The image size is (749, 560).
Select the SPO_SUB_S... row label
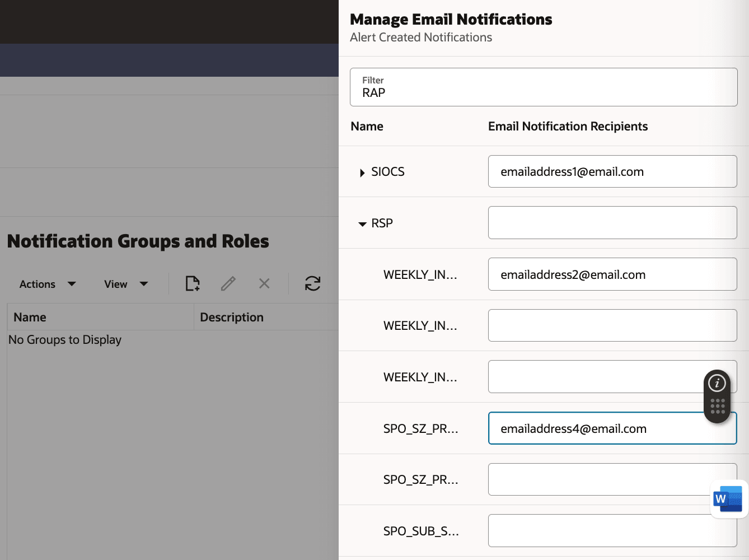[x=421, y=531]
